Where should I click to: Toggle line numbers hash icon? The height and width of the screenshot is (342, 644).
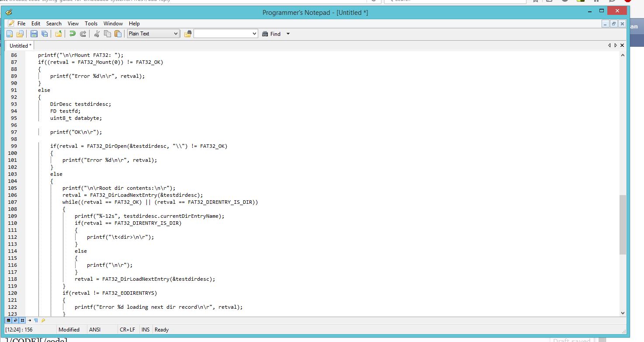point(22,321)
